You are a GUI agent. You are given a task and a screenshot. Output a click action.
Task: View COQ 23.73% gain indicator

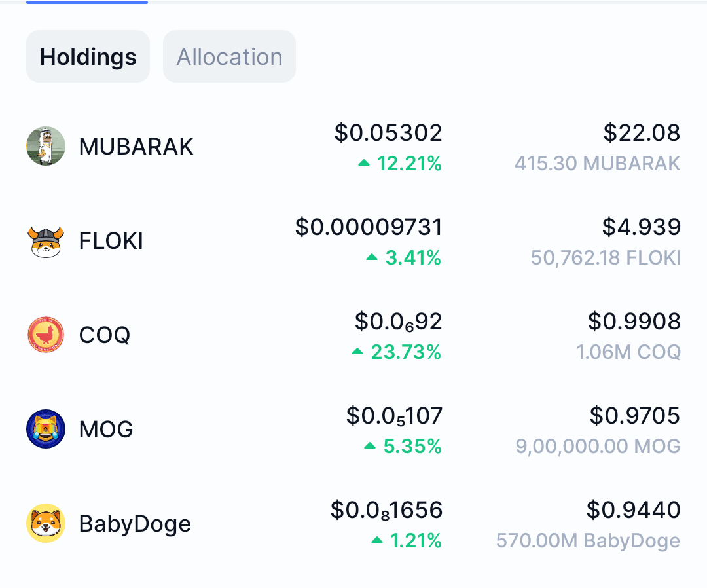point(396,352)
